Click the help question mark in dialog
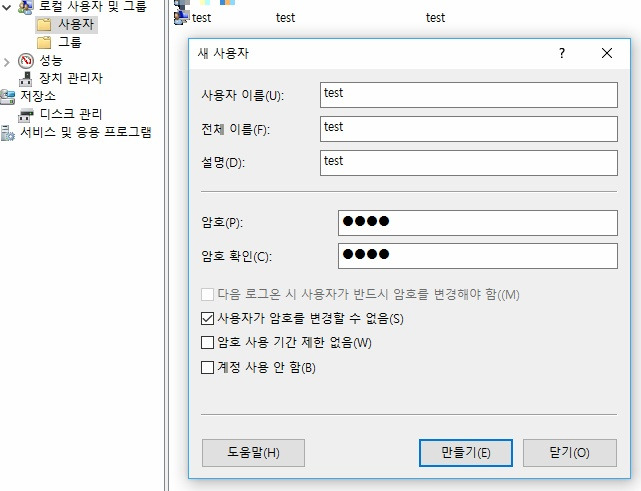 [x=562, y=53]
